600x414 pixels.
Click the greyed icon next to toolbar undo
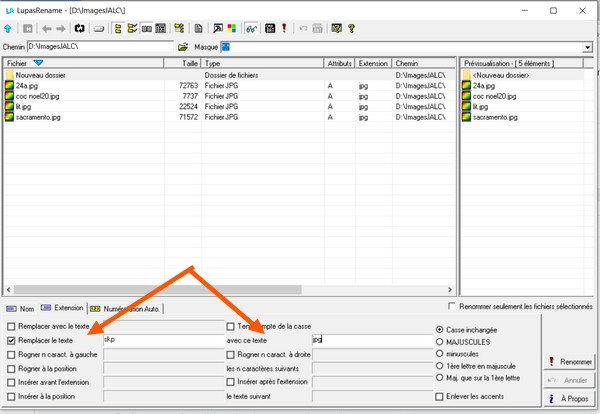317,28
